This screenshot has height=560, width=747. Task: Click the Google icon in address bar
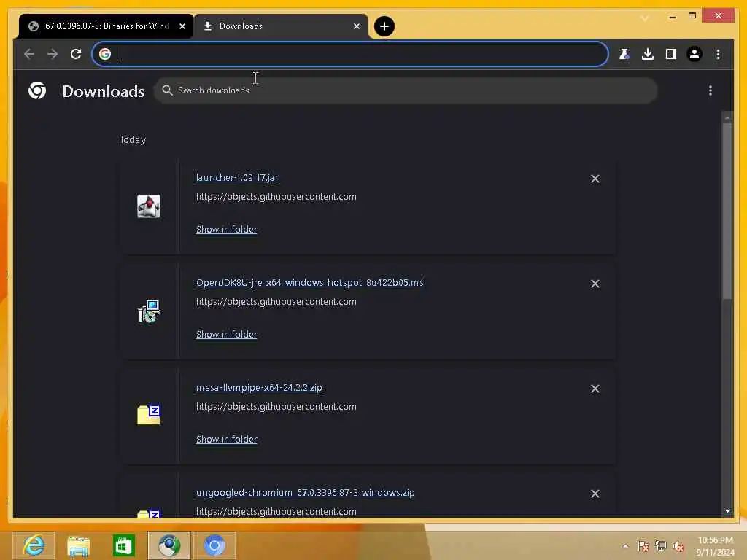point(105,54)
